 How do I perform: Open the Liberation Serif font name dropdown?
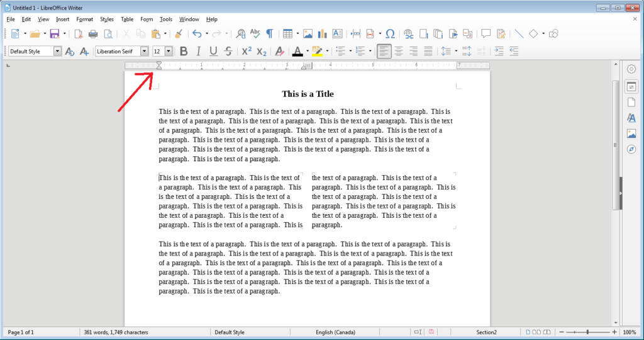pyautogui.click(x=144, y=51)
